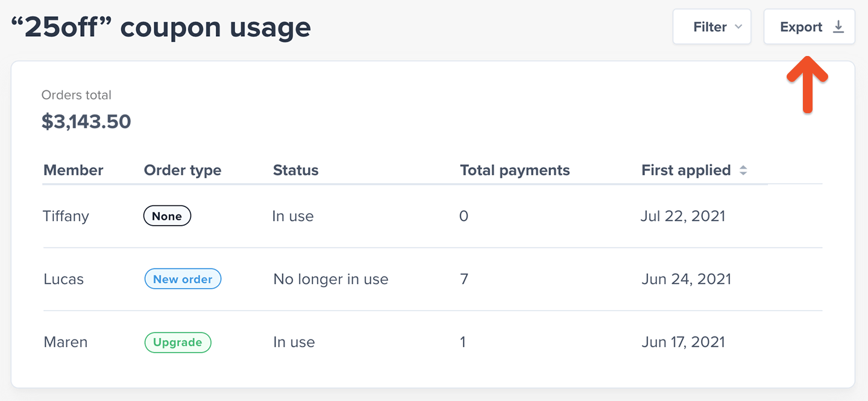The image size is (868, 401).
Task: Click the None order type badge
Action: coord(167,216)
